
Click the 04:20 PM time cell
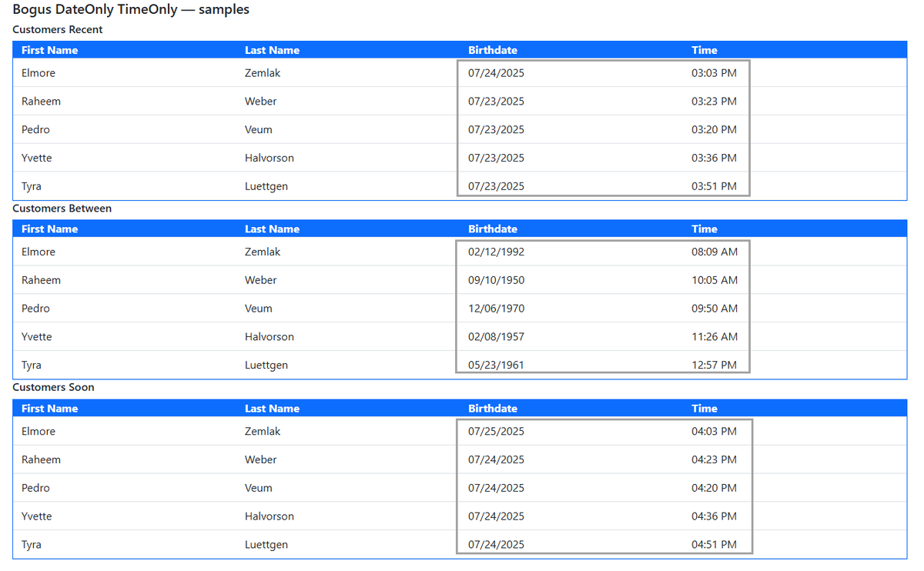714,488
